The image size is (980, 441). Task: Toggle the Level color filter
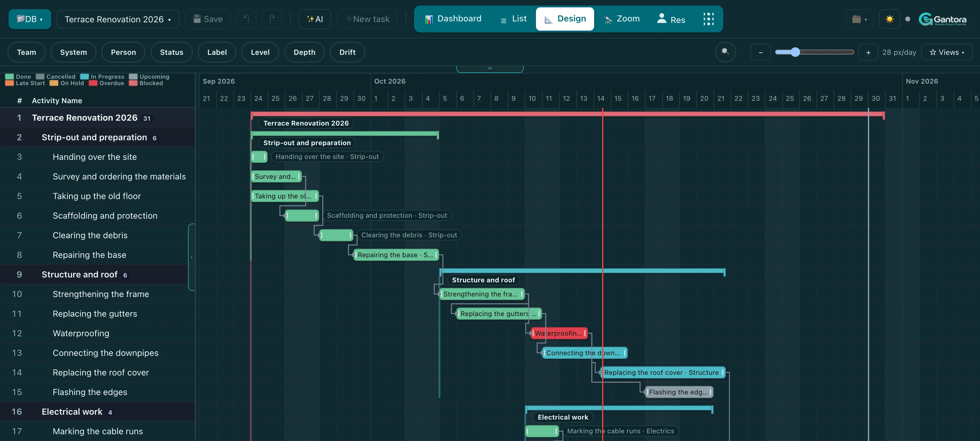(260, 52)
